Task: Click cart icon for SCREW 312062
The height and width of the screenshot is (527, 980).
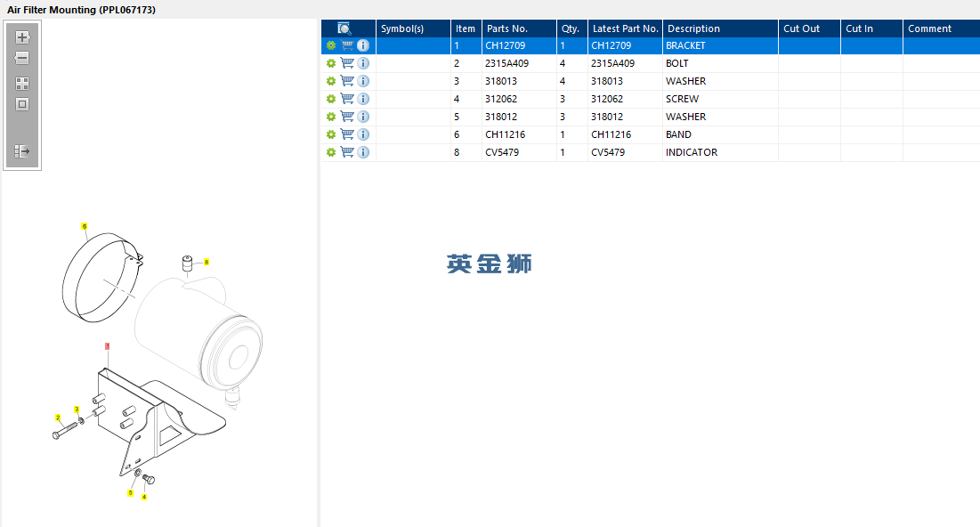Action: 347,99
